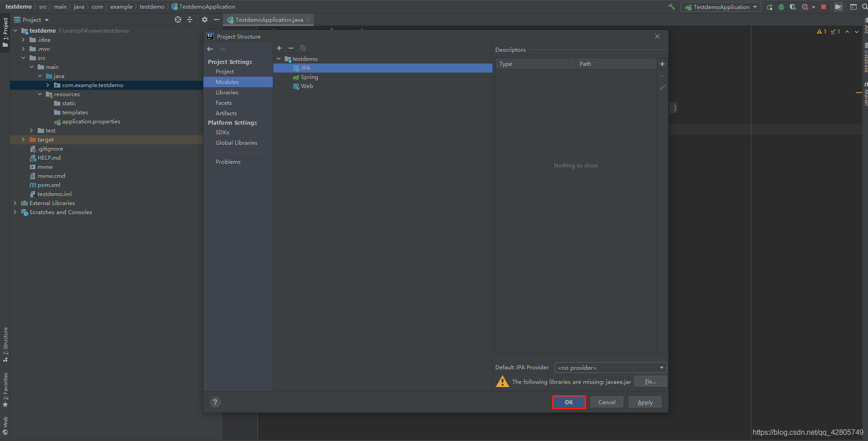Open the Artifacts settings page

point(226,113)
